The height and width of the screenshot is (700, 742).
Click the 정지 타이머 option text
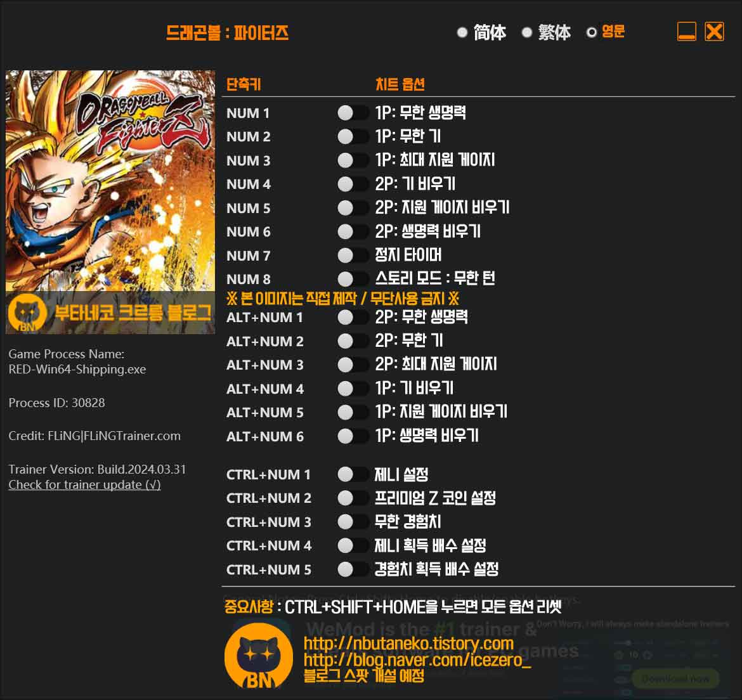pyautogui.click(x=408, y=255)
